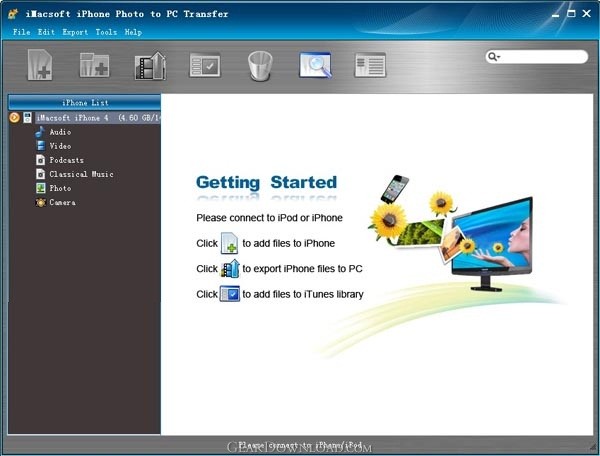Open the Podcasts category
The width and height of the screenshot is (600, 456).
click(66, 160)
